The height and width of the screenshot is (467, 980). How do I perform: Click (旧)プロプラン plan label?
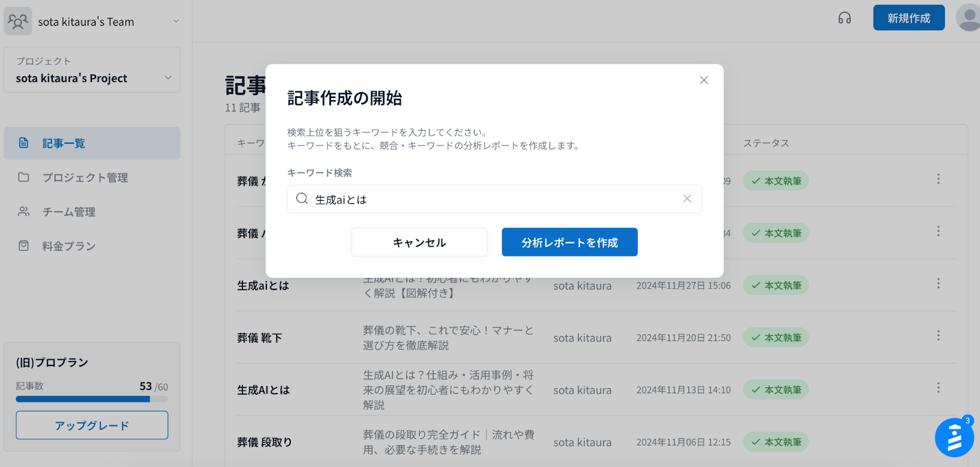tap(52, 362)
